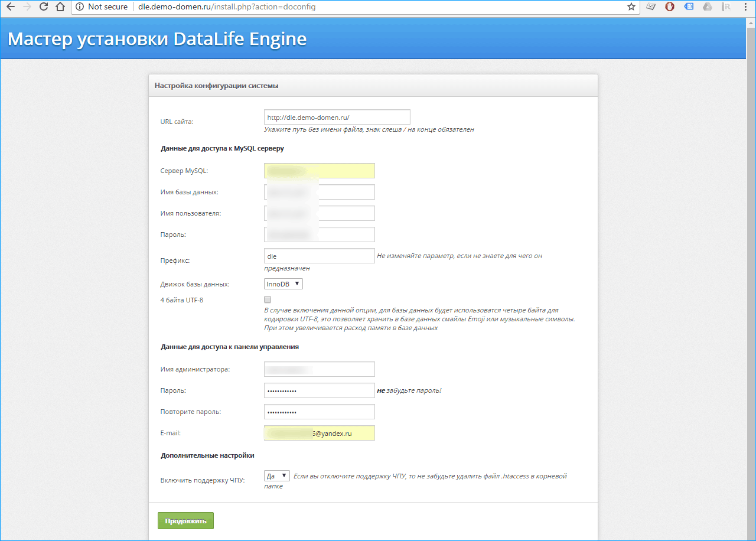This screenshot has width=756, height=541.
Task: Open the 'Not secure' site info icon
Action: 80,7
